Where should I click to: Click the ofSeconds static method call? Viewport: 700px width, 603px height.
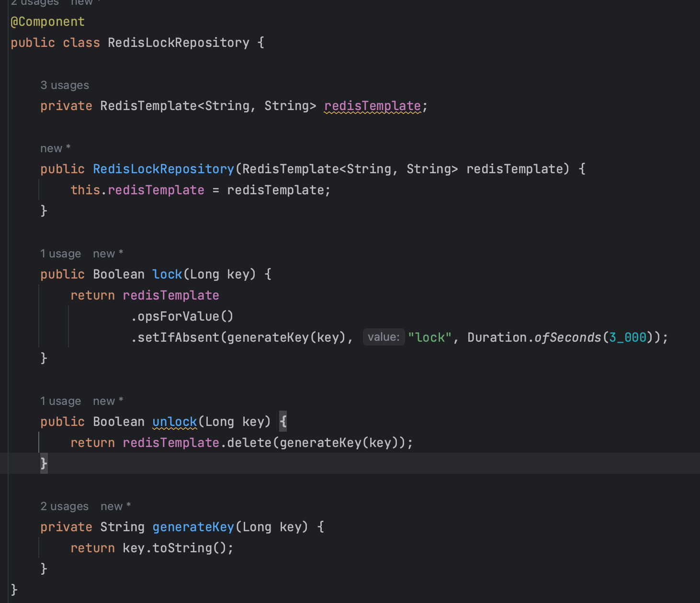tap(568, 337)
